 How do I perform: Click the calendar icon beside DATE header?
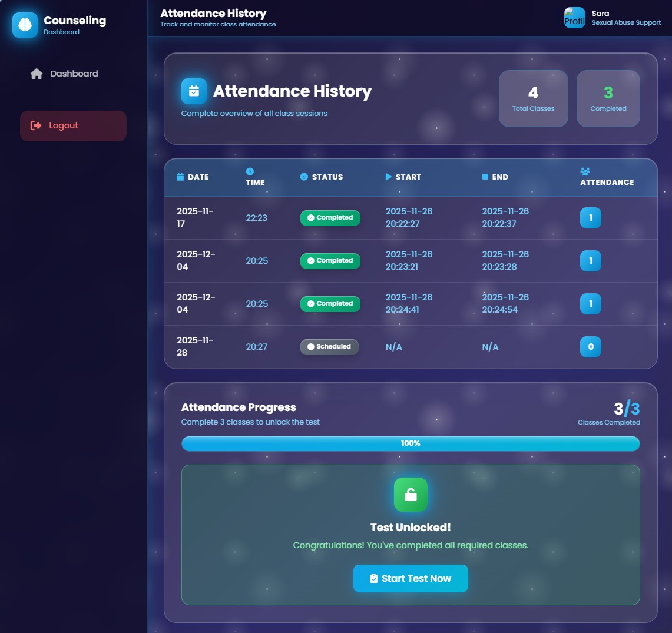pyautogui.click(x=180, y=177)
